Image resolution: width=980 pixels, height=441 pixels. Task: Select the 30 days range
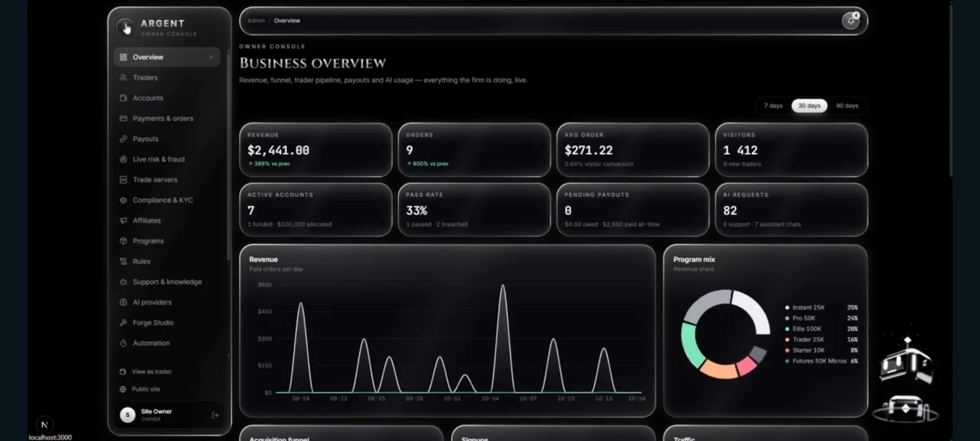[809, 106]
